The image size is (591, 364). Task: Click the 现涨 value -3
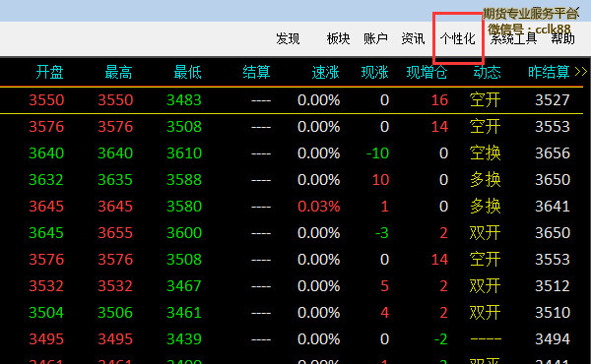(382, 233)
